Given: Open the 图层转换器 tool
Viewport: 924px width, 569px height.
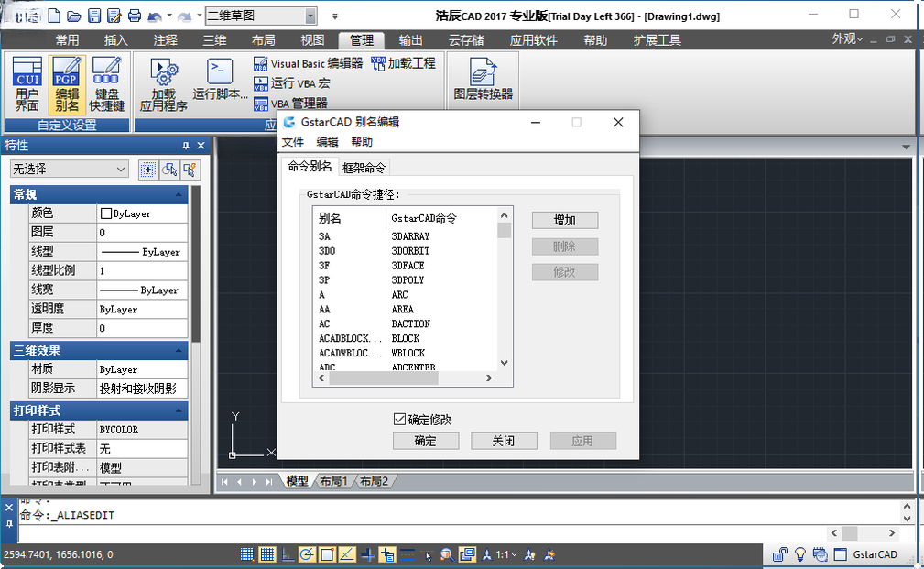Looking at the screenshot, I should coord(484,80).
